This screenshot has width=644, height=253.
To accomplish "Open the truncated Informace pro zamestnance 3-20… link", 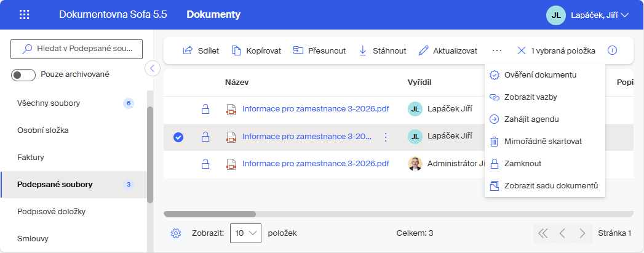I will [x=307, y=137].
